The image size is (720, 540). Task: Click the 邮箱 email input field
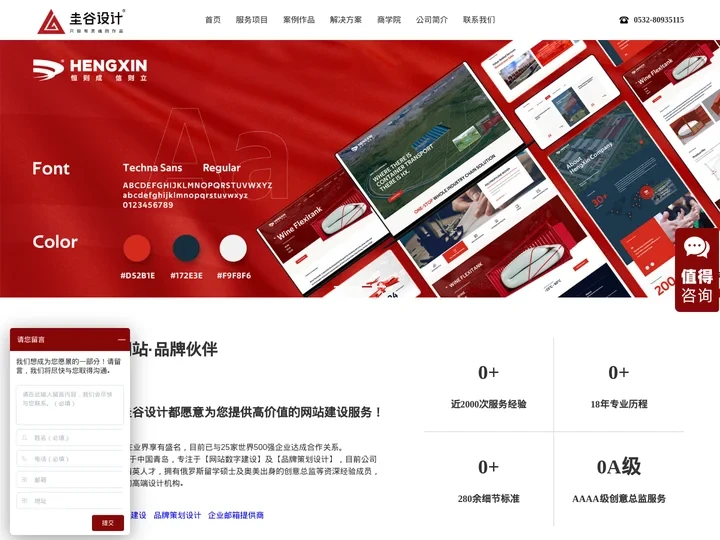(x=70, y=479)
